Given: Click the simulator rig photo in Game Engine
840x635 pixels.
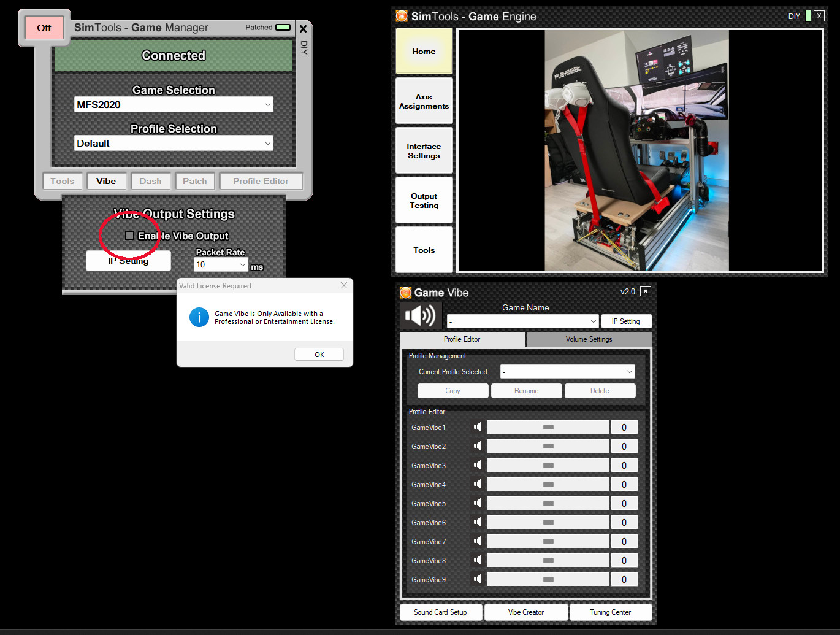Looking at the screenshot, I should [637, 150].
